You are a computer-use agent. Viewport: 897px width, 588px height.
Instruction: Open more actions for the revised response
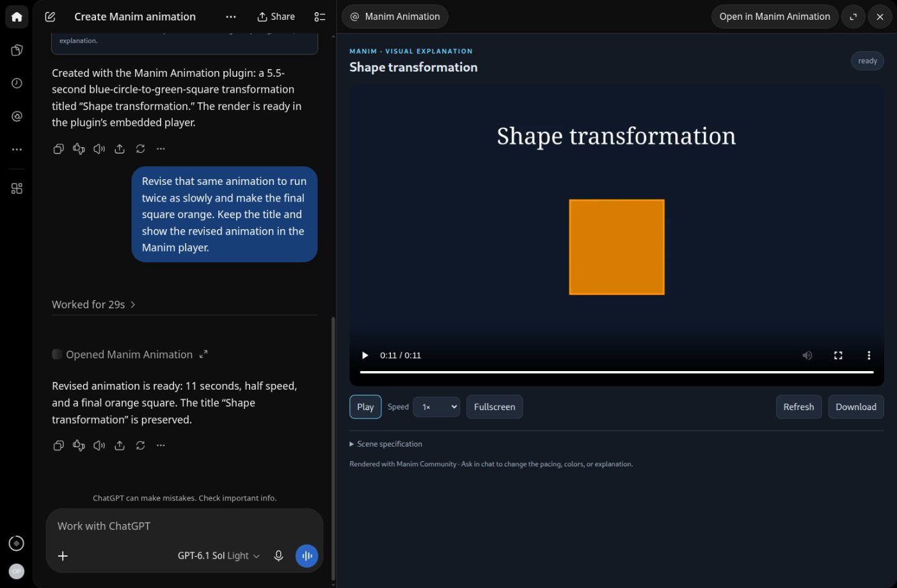coord(161,445)
